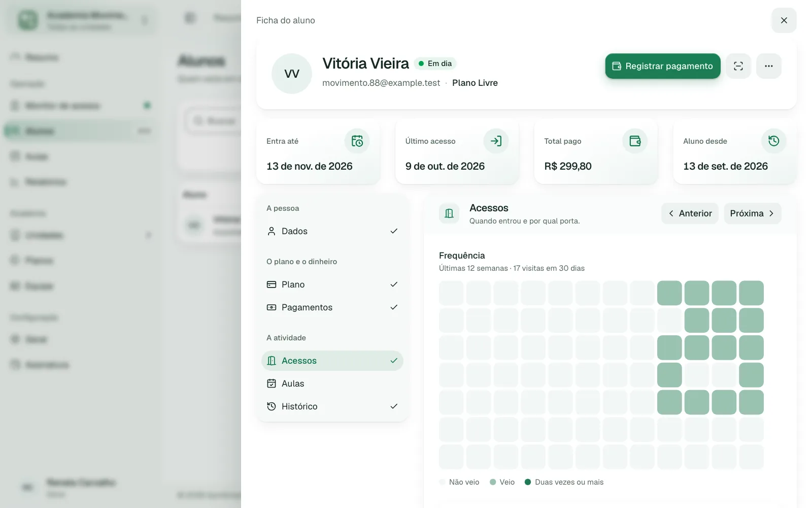This screenshot has width=812, height=508.
Task: Open the Aulas section
Action: pos(332,384)
